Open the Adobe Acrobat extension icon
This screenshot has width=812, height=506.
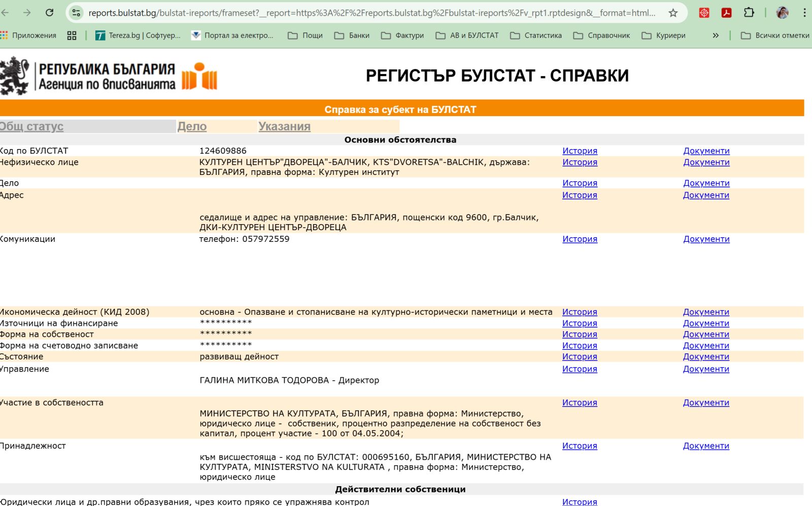(726, 13)
